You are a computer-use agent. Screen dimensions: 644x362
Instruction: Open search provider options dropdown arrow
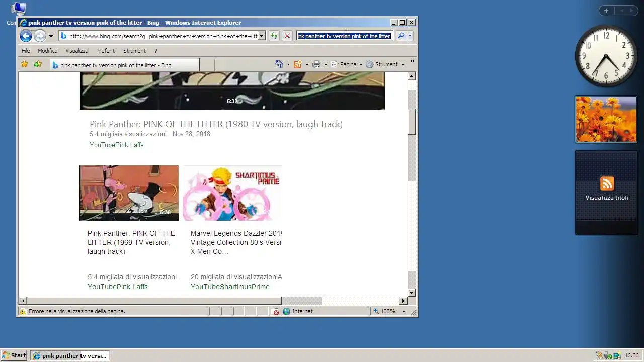tap(410, 36)
